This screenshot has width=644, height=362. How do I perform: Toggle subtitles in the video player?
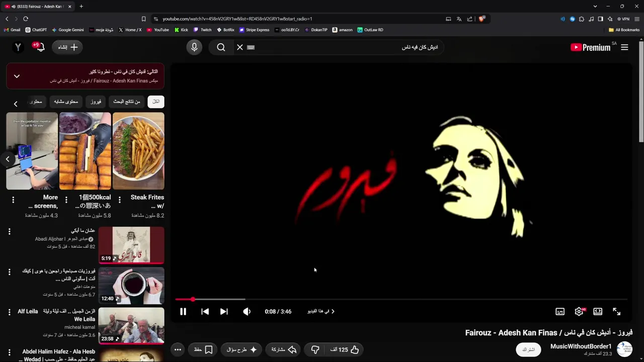[560, 312]
